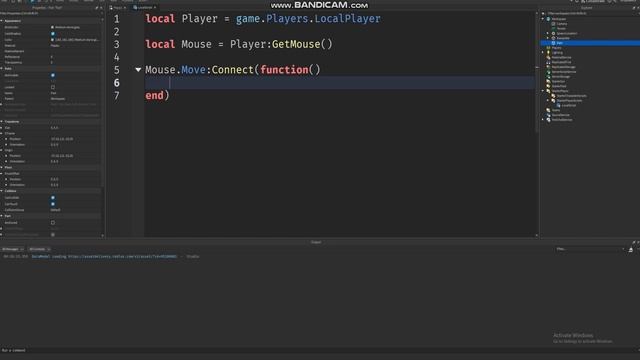Click the SoundService icon in Explorer
This screenshot has width=640, height=360.
pyautogui.click(x=549, y=115)
